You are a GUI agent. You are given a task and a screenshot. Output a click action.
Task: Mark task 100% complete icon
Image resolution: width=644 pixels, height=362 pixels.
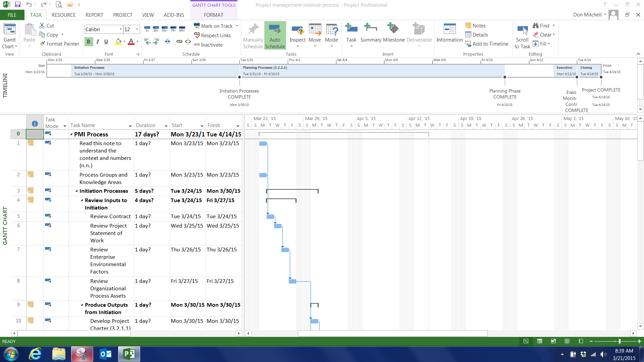(x=182, y=29)
